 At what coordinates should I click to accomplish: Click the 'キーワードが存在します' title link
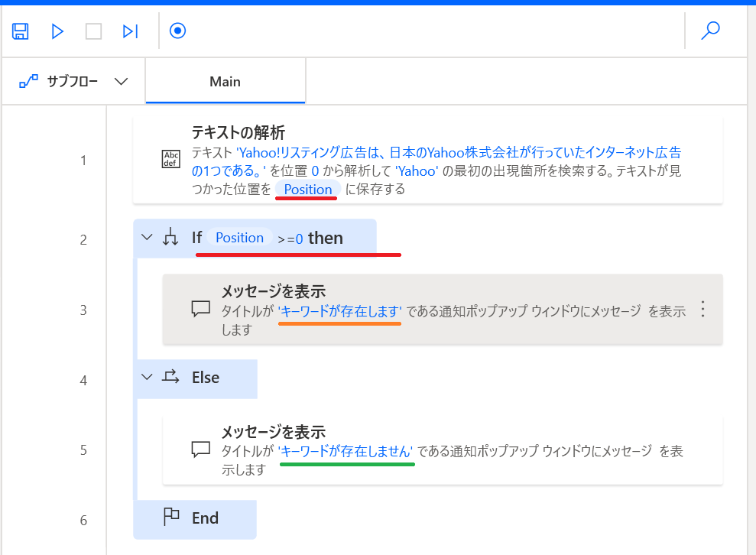(x=340, y=311)
